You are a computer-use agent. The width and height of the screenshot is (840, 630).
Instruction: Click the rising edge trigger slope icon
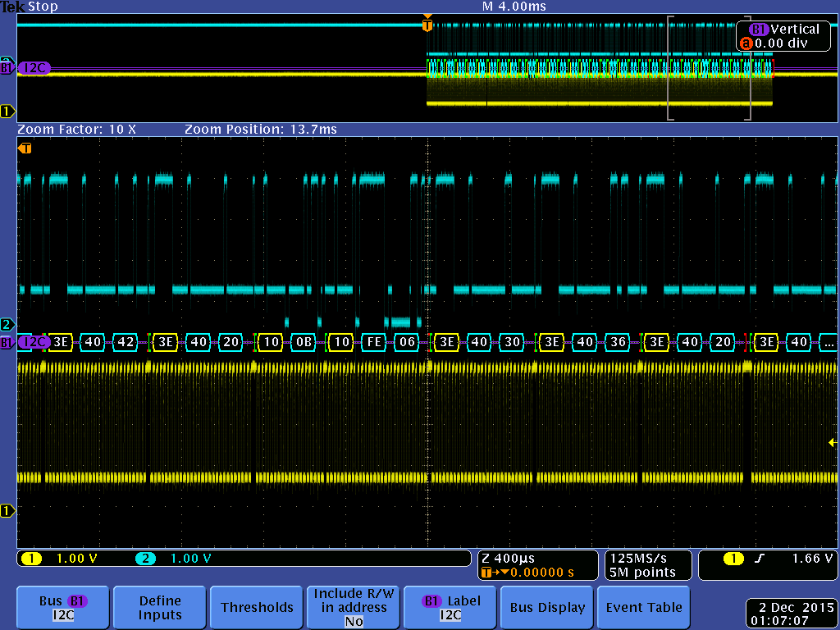(759, 559)
